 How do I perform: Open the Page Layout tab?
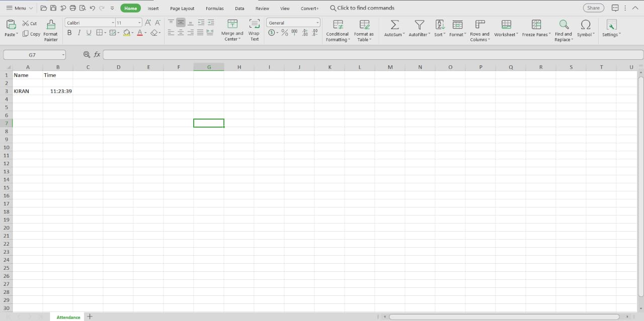coord(182,9)
